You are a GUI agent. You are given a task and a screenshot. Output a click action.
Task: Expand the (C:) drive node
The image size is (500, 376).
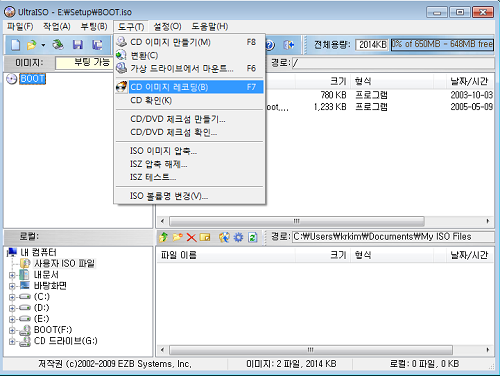click(12, 297)
